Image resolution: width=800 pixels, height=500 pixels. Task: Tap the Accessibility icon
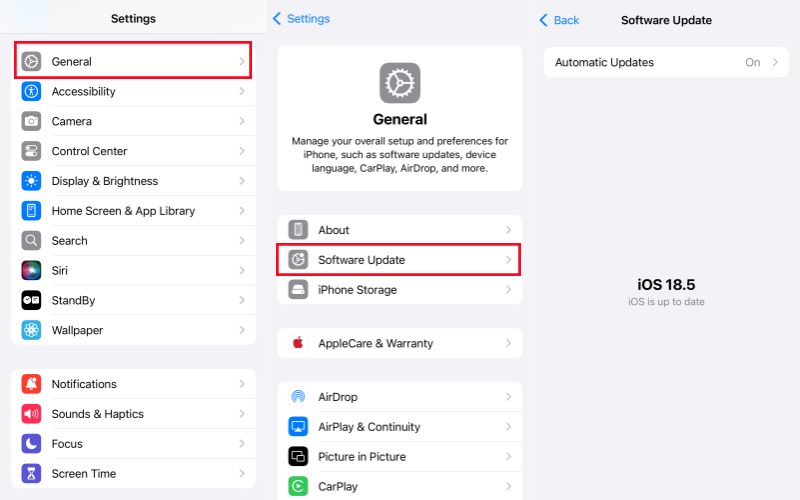pos(31,91)
